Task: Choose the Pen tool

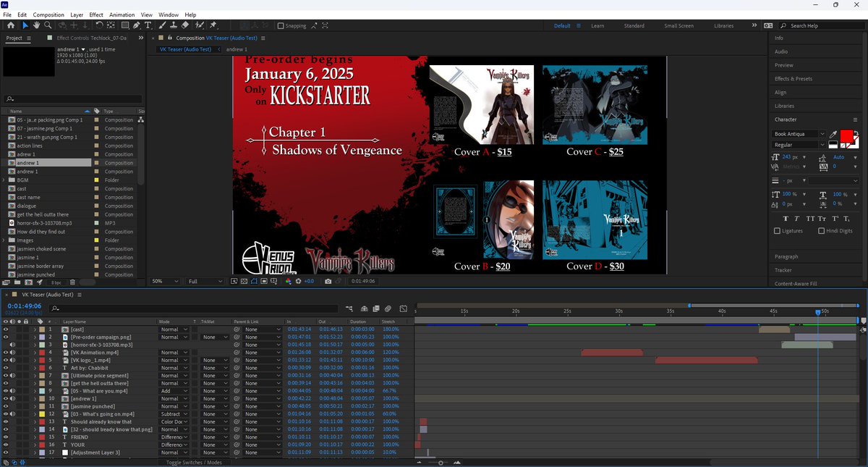Action: [137, 25]
